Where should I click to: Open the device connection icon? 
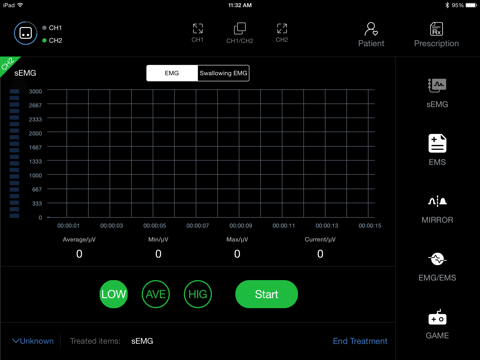click(x=26, y=33)
